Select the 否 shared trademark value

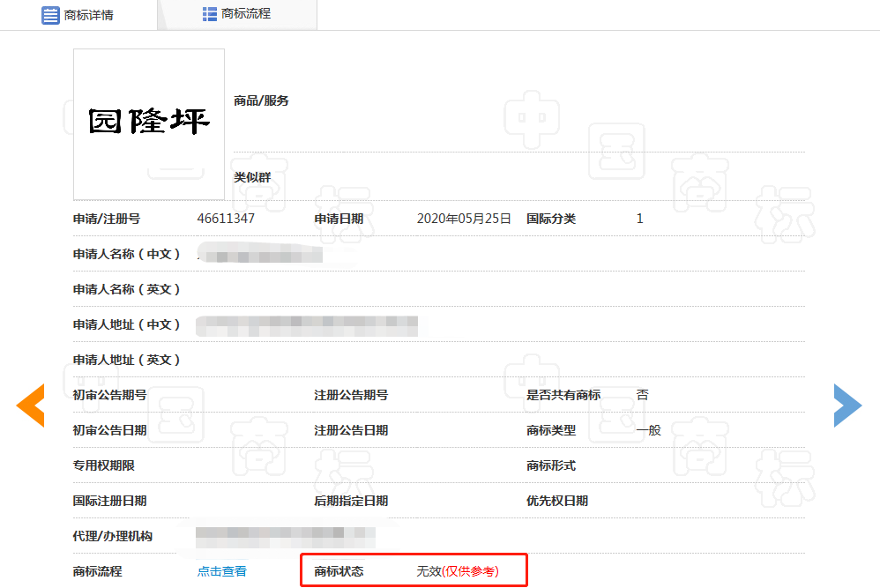[642, 395]
